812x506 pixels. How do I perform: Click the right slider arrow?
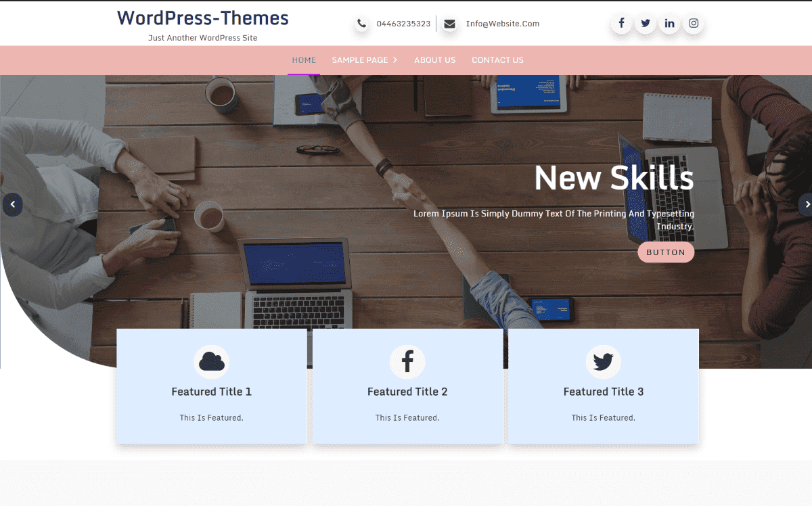807,204
